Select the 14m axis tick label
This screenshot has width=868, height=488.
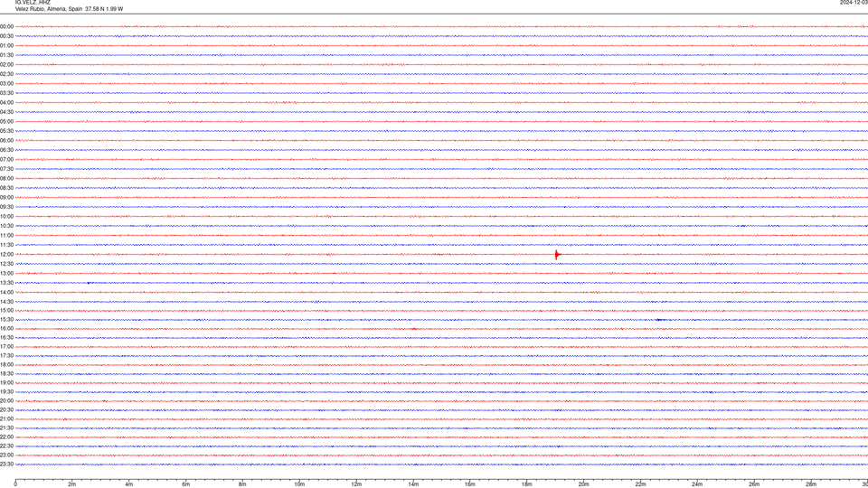click(x=413, y=484)
